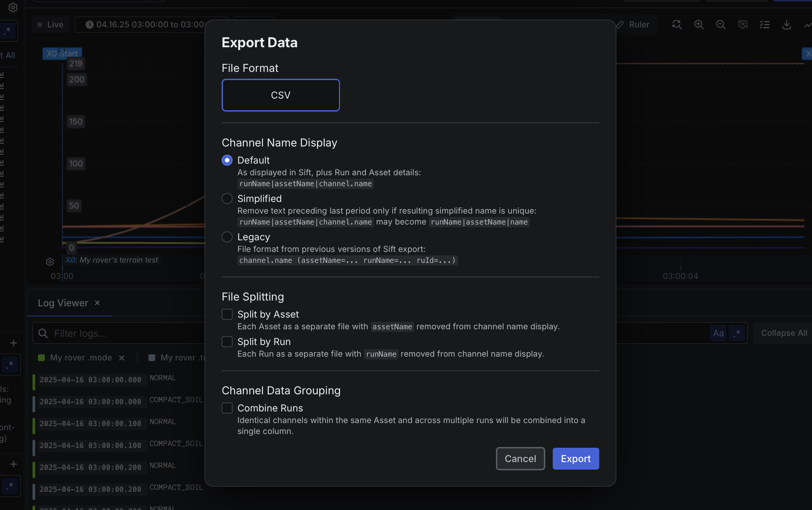Select the Simplified channel name display option
This screenshot has width=812, height=510.
click(227, 199)
